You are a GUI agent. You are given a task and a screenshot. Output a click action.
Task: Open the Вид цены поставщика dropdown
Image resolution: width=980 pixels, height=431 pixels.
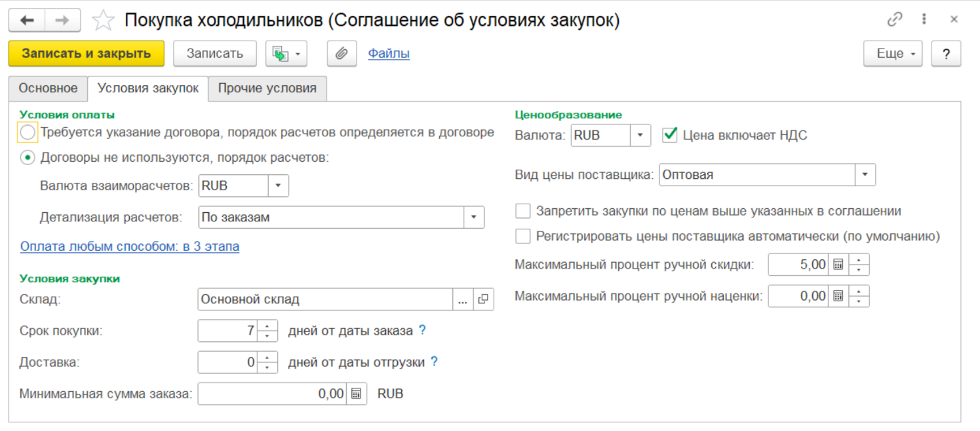(865, 175)
